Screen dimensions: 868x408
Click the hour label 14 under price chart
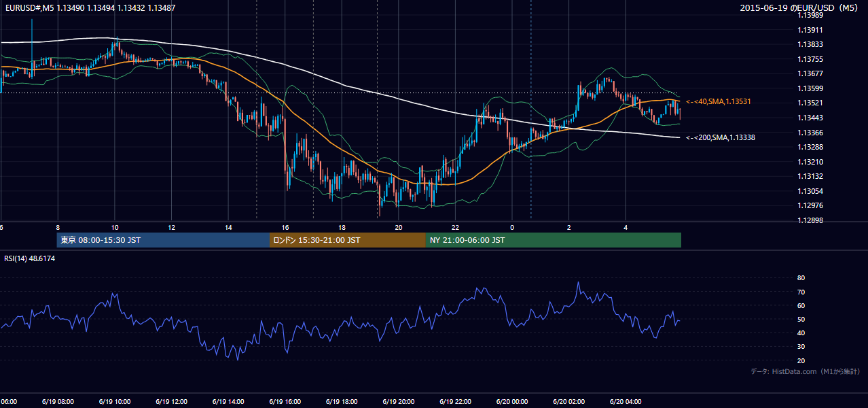[x=228, y=228]
